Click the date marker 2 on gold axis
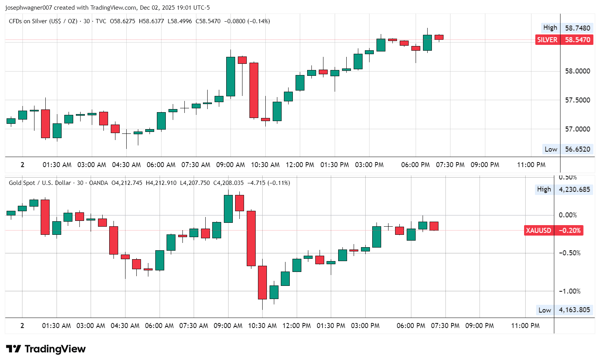This screenshot has width=600, height=364. pyautogui.click(x=22, y=326)
